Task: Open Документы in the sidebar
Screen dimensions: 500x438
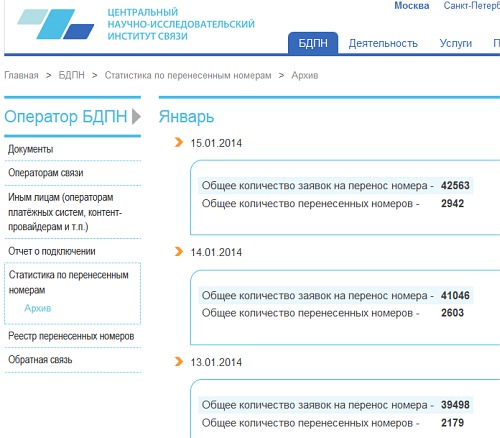Action: tap(31, 149)
